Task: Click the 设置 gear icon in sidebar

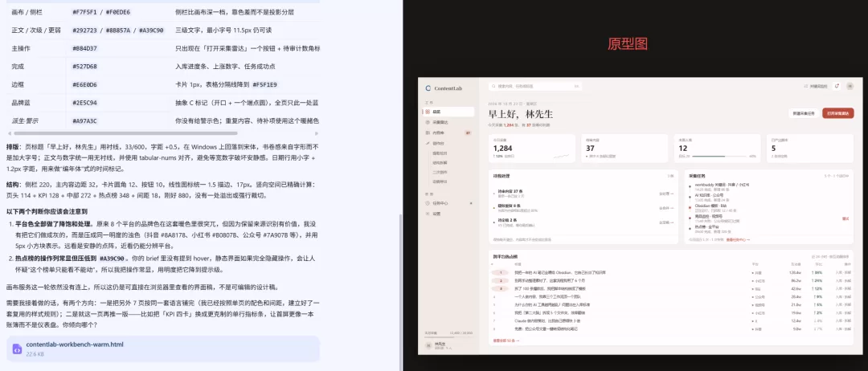Action: point(428,214)
